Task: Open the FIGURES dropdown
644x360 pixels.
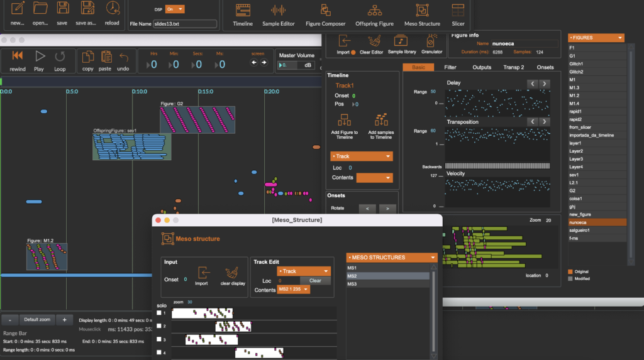Action: pyautogui.click(x=596, y=38)
